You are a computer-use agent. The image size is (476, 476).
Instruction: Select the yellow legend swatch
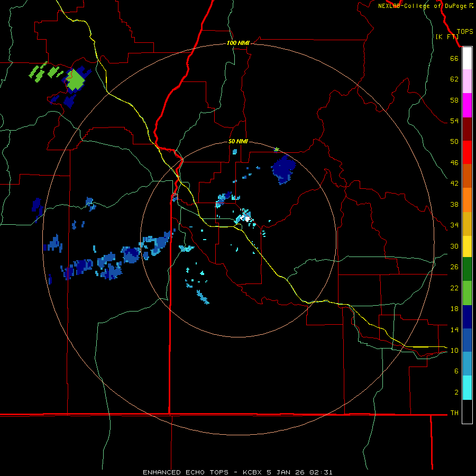click(467, 246)
